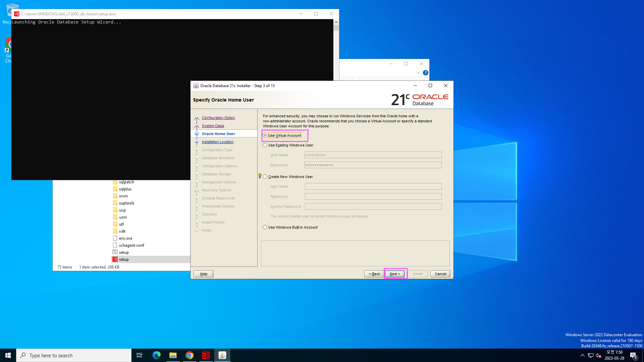Click existing user User Name field showing Administrator
Viewport: 644px width, 362px height.
[373, 155]
